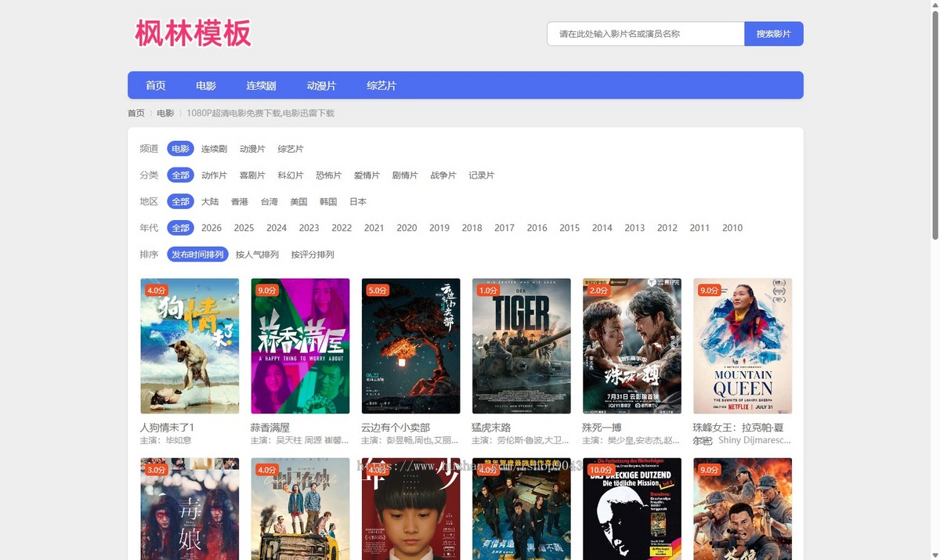Viewport: 940px width, 560px height.
Task: Click the 殊死一搏 title text
Action: pos(602,428)
